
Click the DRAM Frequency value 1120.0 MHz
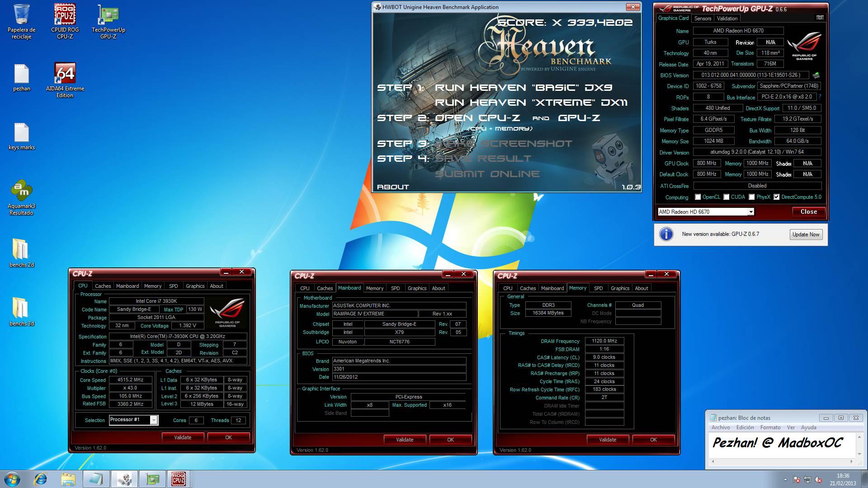coord(604,341)
